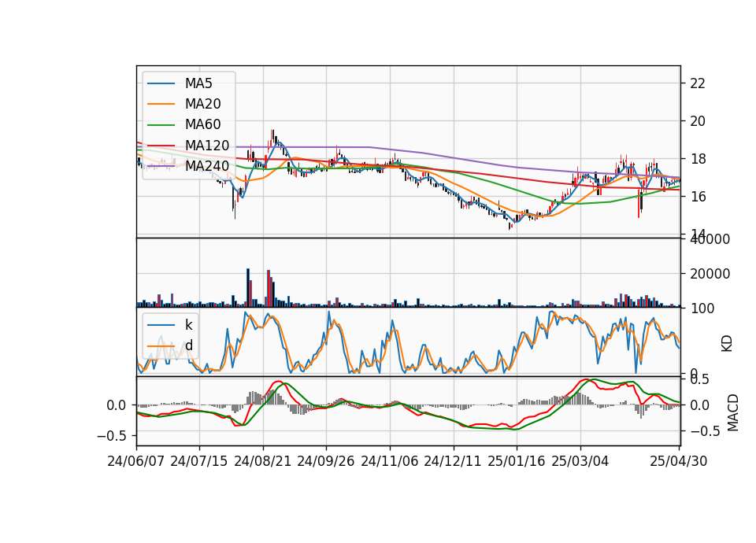Click the price axis value 18
The width and height of the screenshot is (756, 543).
coord(698,158)
